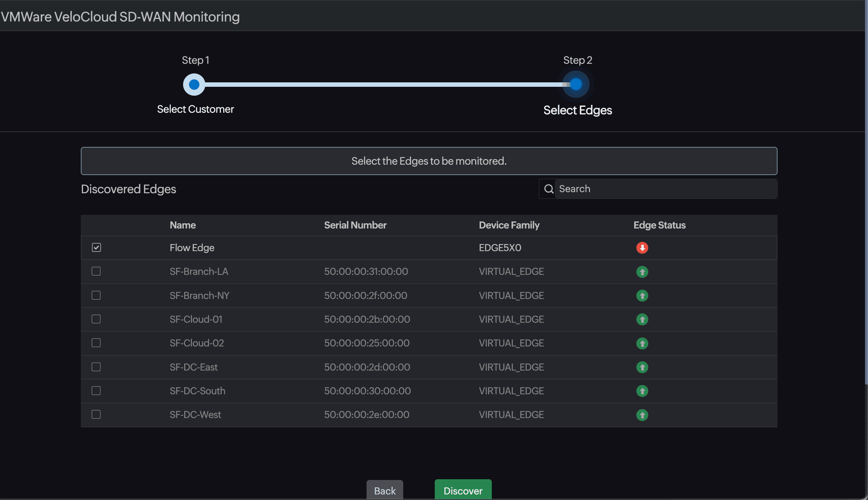The image size is (868, 500).
Task: Enable monitoring for SF-DC-South via its checkbox
Action: point(96,391)
